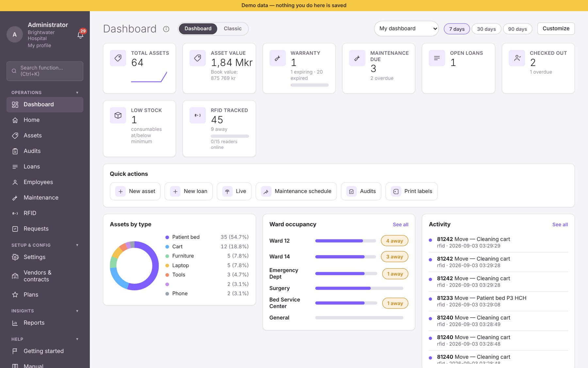Viewport: 588px width, 368px height.
Task: Click the Patient bed purple legend dot
Action: (x=167, y=237)
